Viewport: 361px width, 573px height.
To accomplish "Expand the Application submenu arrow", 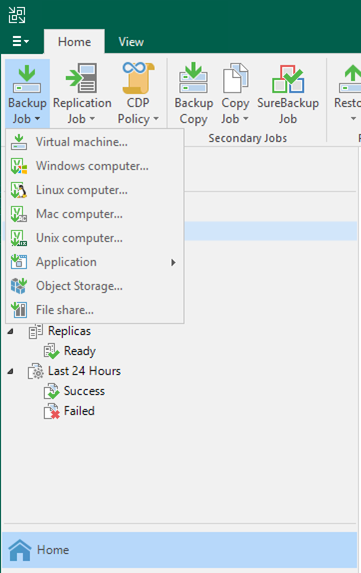I will (174, 262).
